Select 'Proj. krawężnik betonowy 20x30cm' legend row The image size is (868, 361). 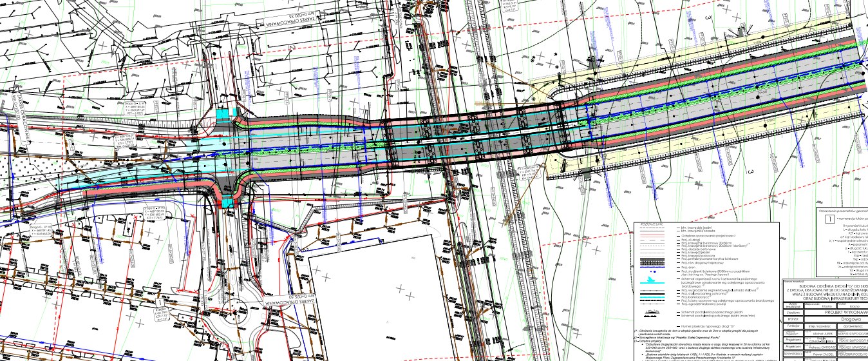coord(707,243)
